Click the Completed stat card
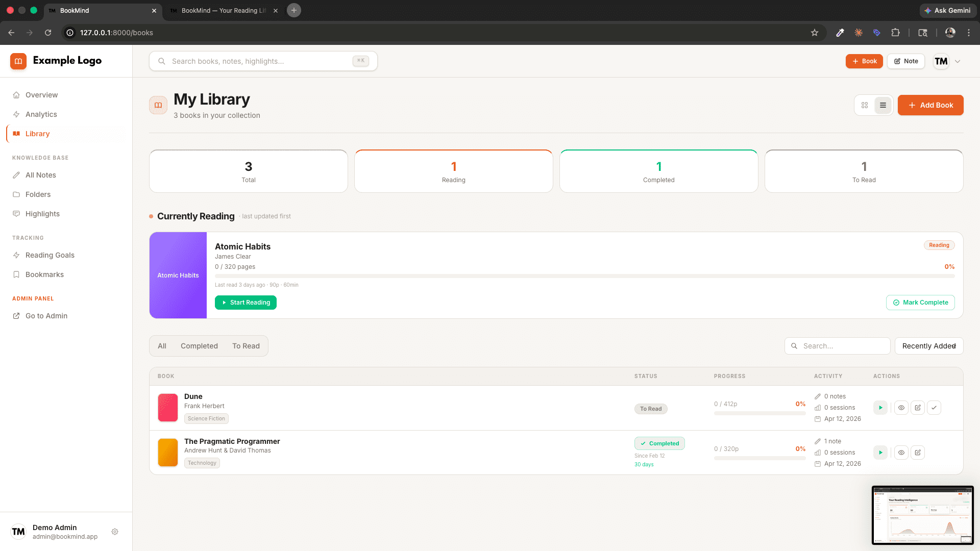 [x=659, y=171]
